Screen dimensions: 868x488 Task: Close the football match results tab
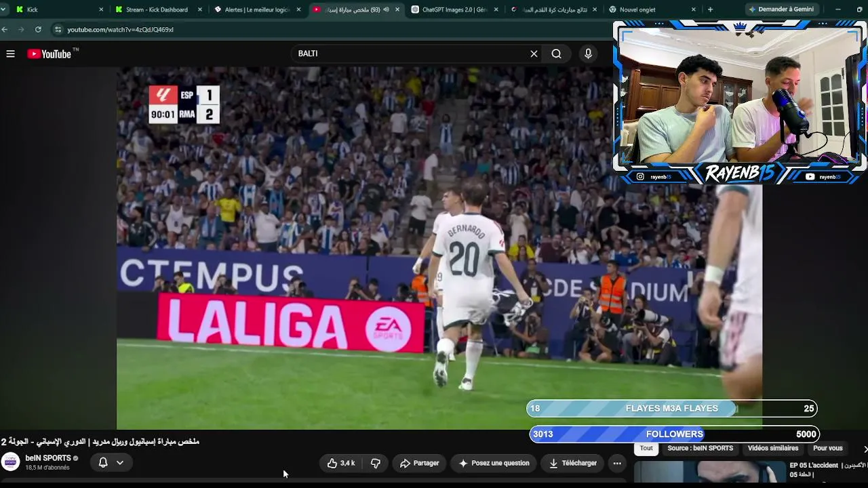595,9
